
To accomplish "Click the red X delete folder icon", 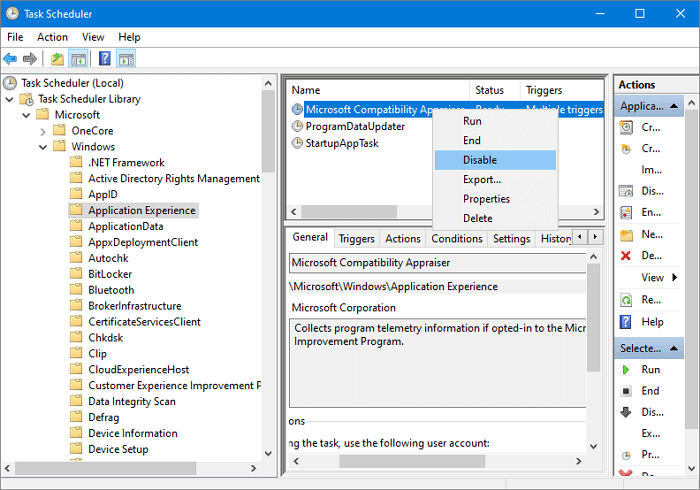I will click(x=626, y=255).
